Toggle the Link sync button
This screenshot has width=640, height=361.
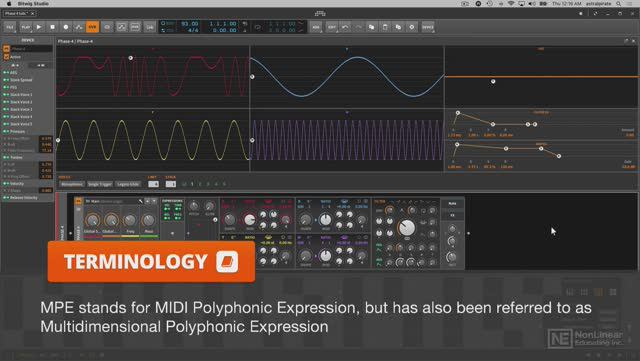pos(150,27)
